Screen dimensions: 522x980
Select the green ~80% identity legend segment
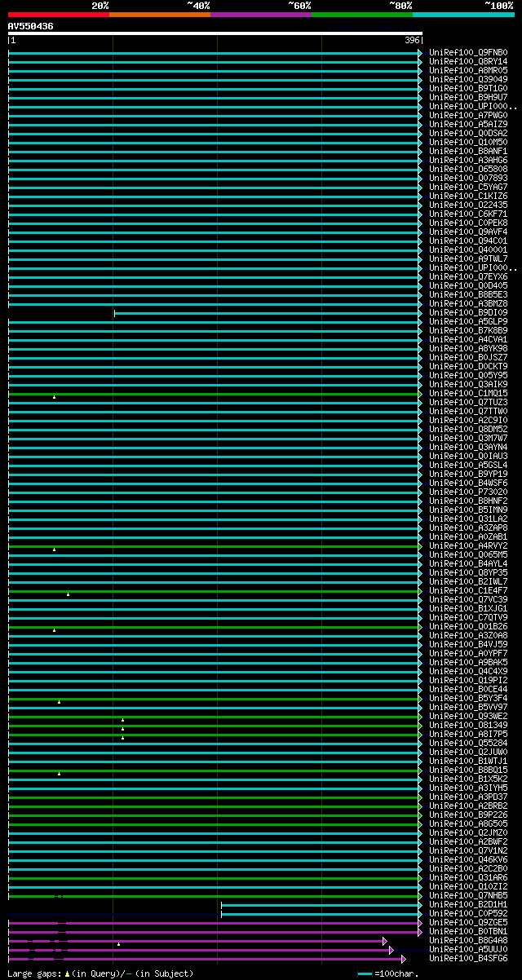coord(361,15)
